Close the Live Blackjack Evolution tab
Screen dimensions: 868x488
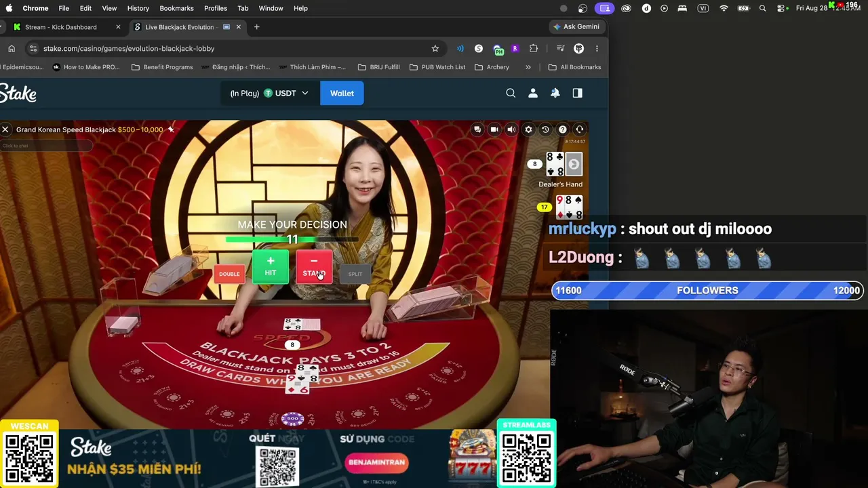pos(238,27)
